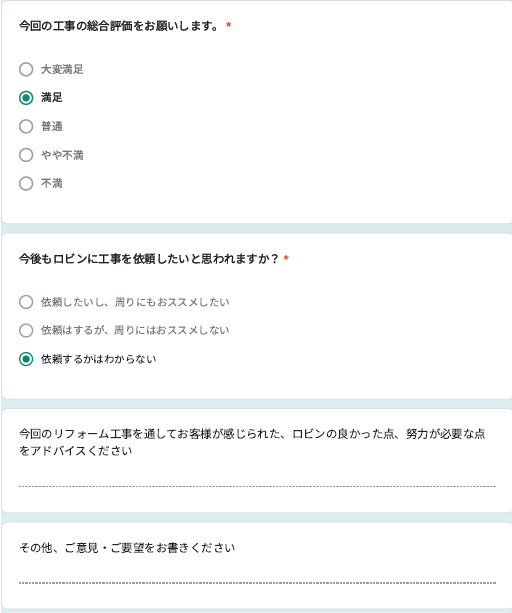Image resolution: width=512 pixels, height=613 pixels.
Task: Choose 依頼はするが、周りにはおススメしない radio circle
Action: point(26,330)
